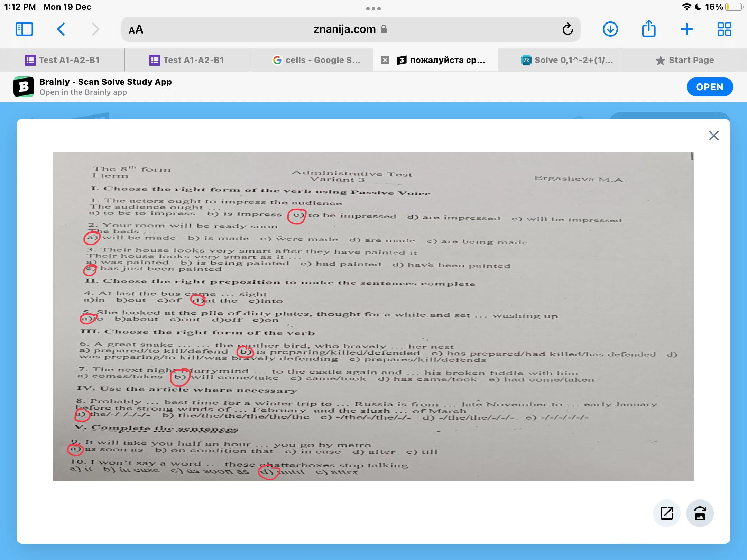Open image in new window icon
The image size is (747, 560).
[x=666, y=513]
